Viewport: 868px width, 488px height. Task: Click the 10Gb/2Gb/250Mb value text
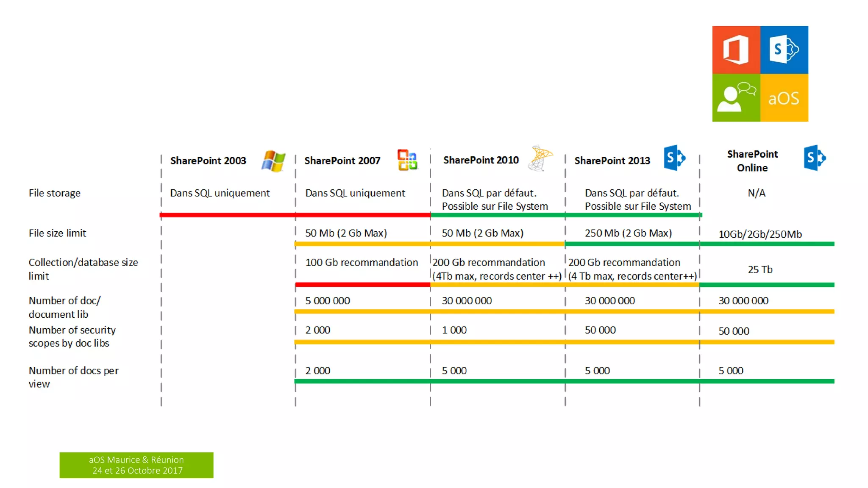point(760,234)
